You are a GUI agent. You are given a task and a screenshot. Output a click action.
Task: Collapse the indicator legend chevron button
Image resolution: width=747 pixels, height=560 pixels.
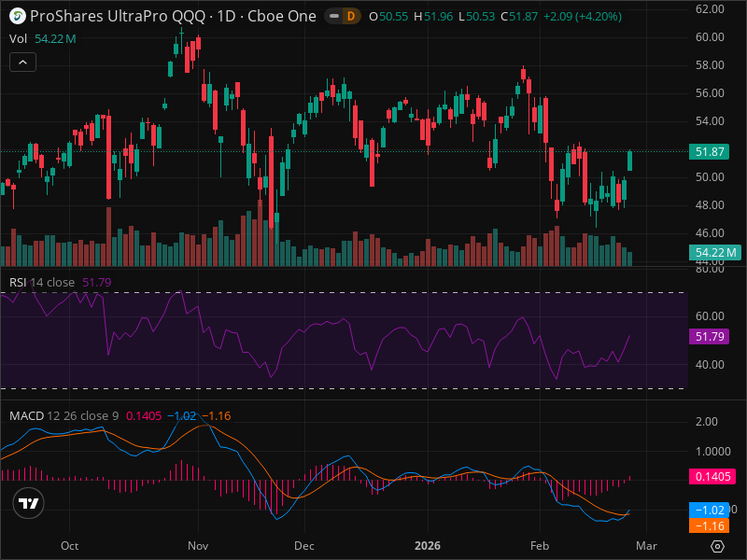click(x=22, y=62)
